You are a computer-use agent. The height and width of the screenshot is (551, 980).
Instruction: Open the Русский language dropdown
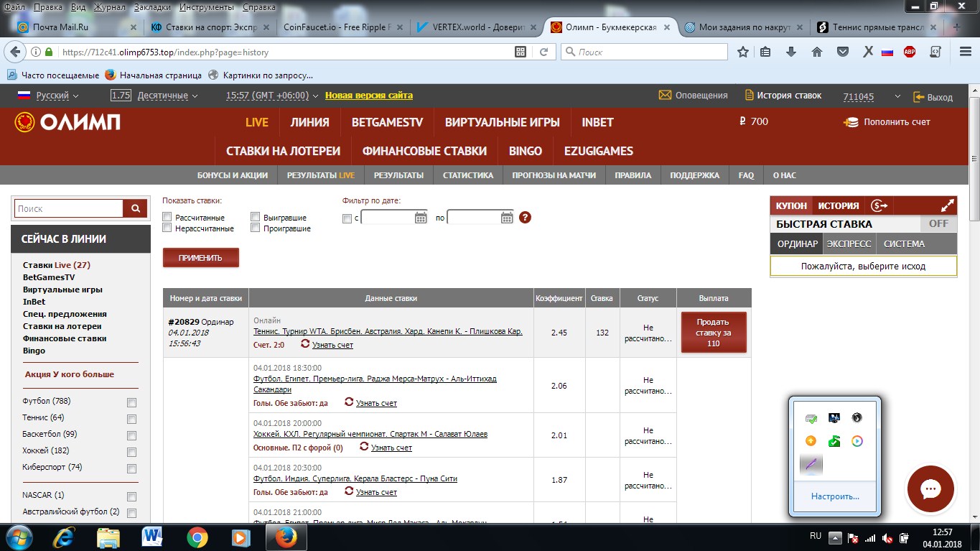point(48,96)
